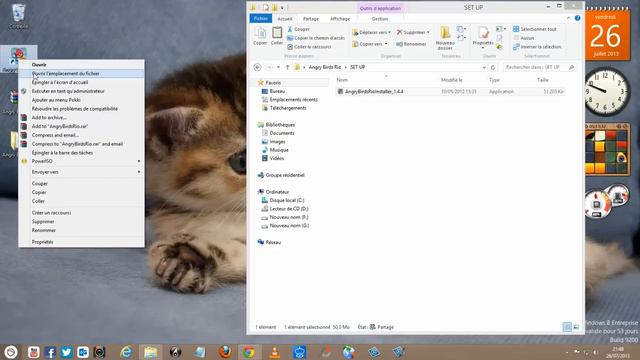Viewport: 640px width, 360px height.
Task: Click the Explorer Back arrow button
Action: (258, 67)
